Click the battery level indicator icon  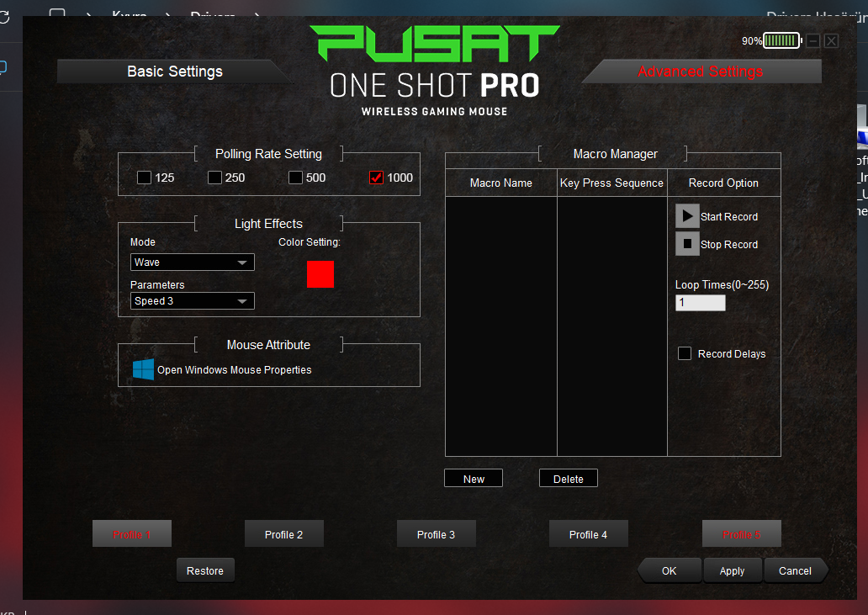[x=782, y=40]
